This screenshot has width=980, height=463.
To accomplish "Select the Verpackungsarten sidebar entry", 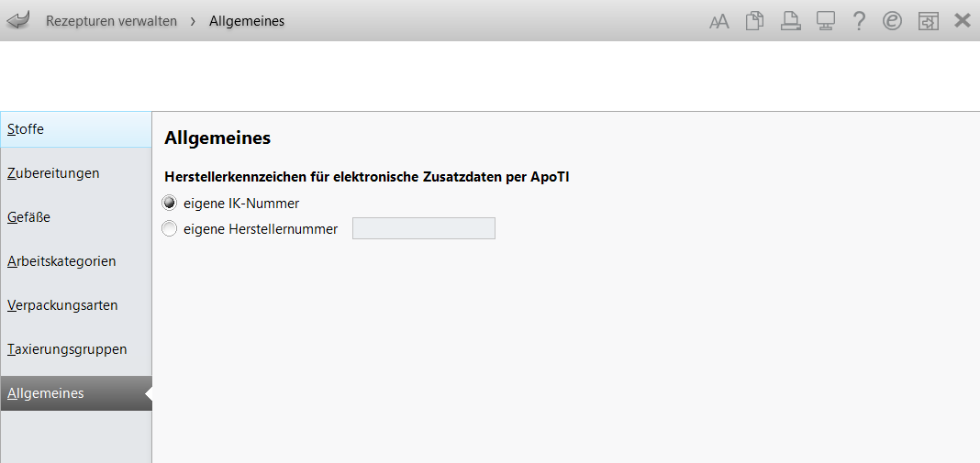I will [76, 305].
